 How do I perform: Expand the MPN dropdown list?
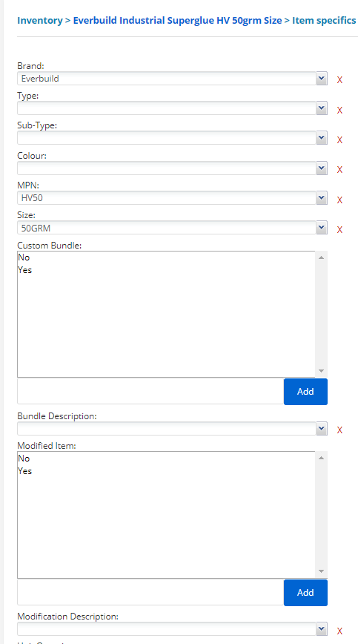click(322, 198)
